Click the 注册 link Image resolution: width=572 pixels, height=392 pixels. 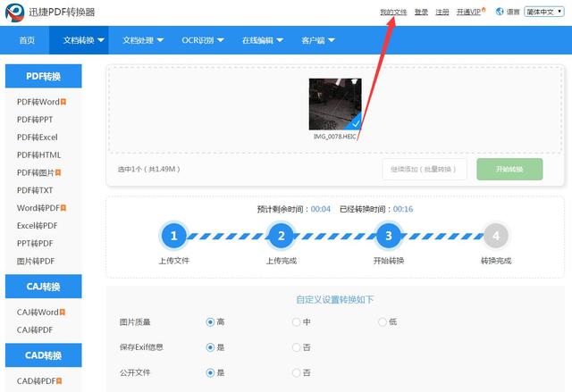442,12
